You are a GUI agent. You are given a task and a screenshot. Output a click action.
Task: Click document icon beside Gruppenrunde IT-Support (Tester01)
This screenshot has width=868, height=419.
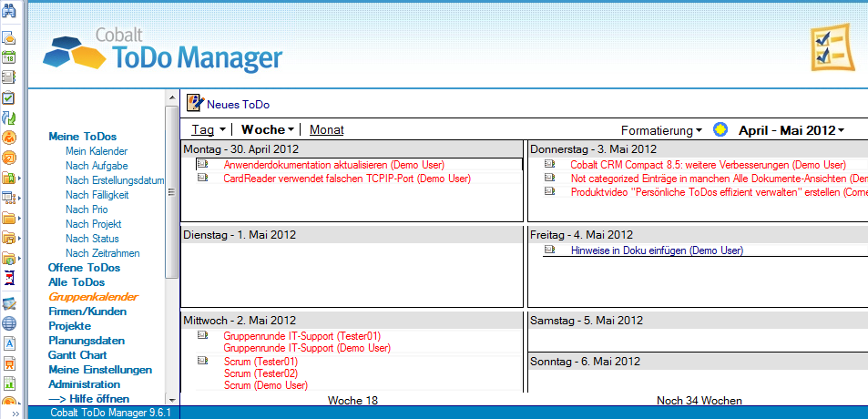(202, 335)
